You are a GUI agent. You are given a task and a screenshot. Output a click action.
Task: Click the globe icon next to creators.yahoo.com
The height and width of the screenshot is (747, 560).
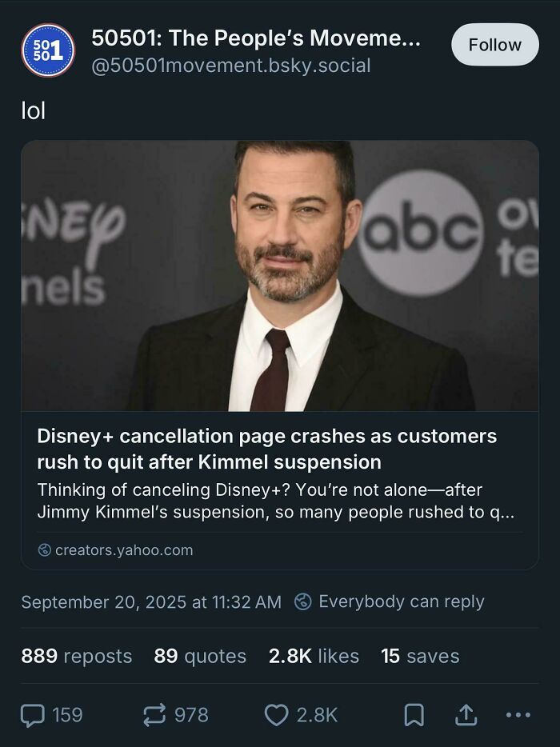(x=45, y=549)
